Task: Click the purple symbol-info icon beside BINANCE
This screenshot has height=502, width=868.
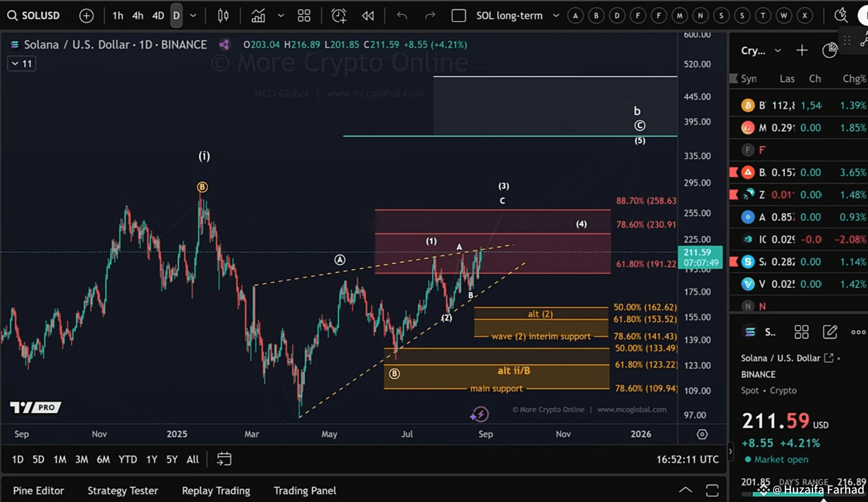Action: click(224, 44)
